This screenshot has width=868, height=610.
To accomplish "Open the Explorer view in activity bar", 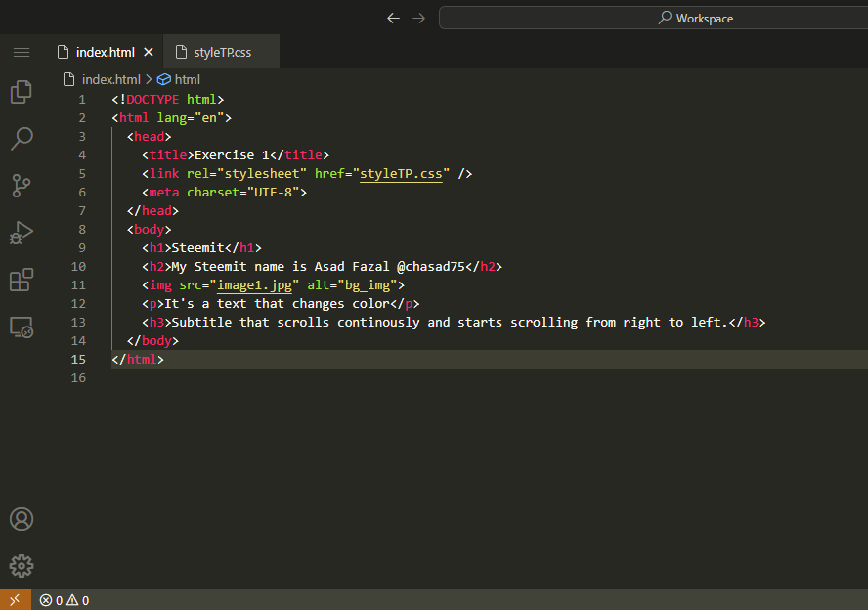I will click(x=22, y=92).
